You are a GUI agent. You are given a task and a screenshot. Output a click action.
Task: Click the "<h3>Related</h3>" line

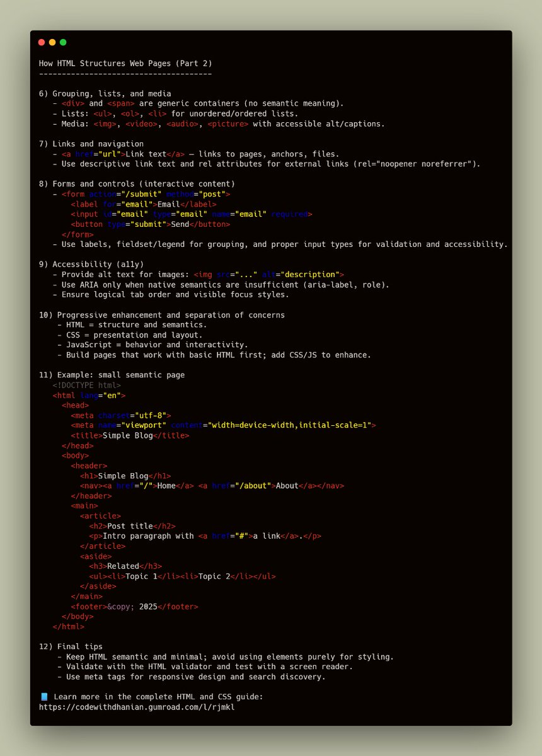(x=125, y=566)
